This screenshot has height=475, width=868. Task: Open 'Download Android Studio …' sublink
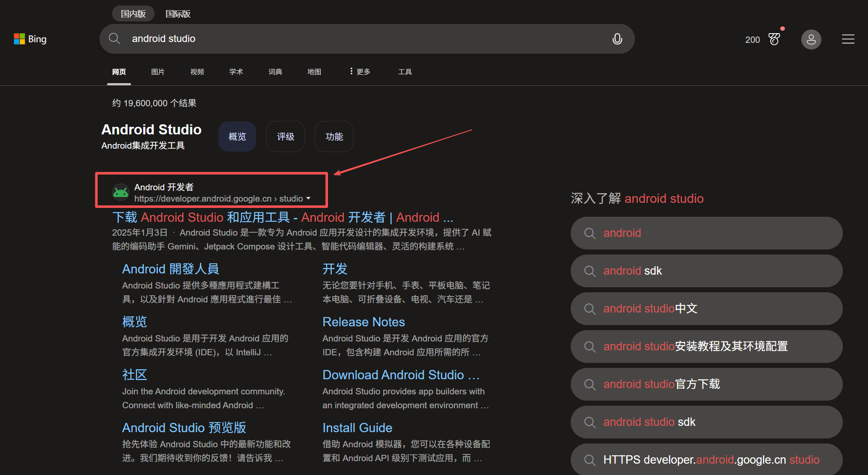tap(401, 375)
